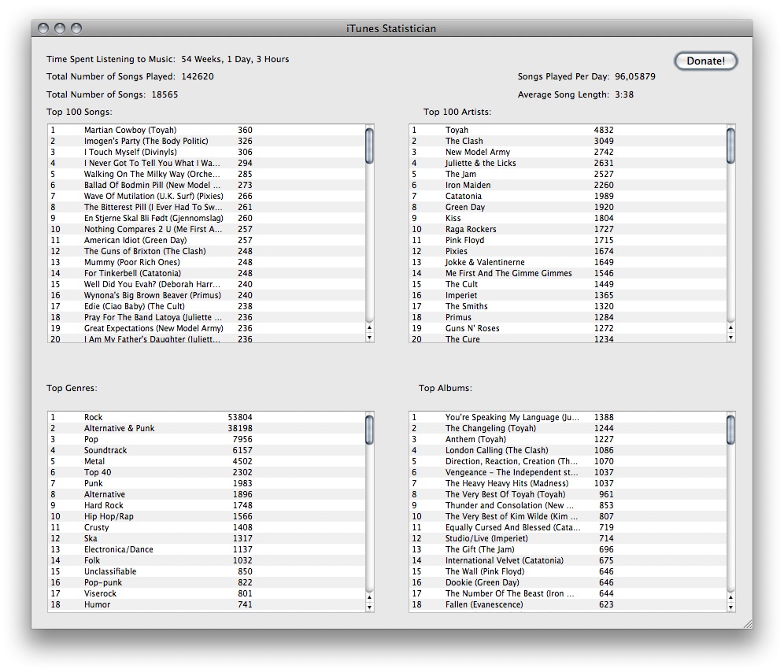Select the Hard Rock genre row
The image size is (784, 672).
pos(206,505)
